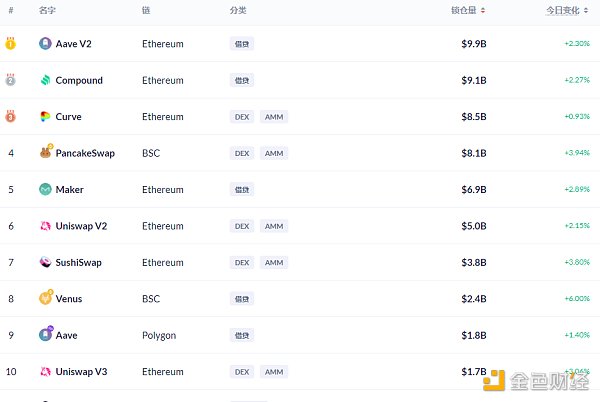Viewport: 600px width, 402px height.
Task: Click the PancakeSwap bunny icon
Action: pos(45,153)
